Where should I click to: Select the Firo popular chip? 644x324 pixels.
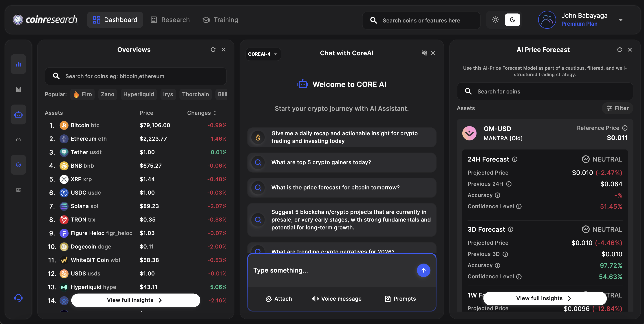click(82, 94)
